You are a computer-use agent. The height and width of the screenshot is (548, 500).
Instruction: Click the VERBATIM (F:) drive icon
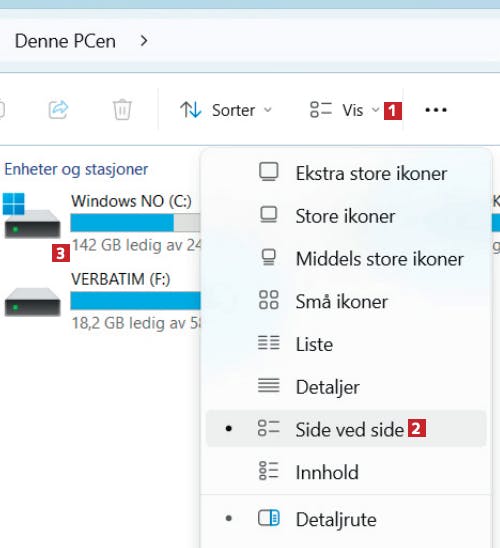(32, 302)
